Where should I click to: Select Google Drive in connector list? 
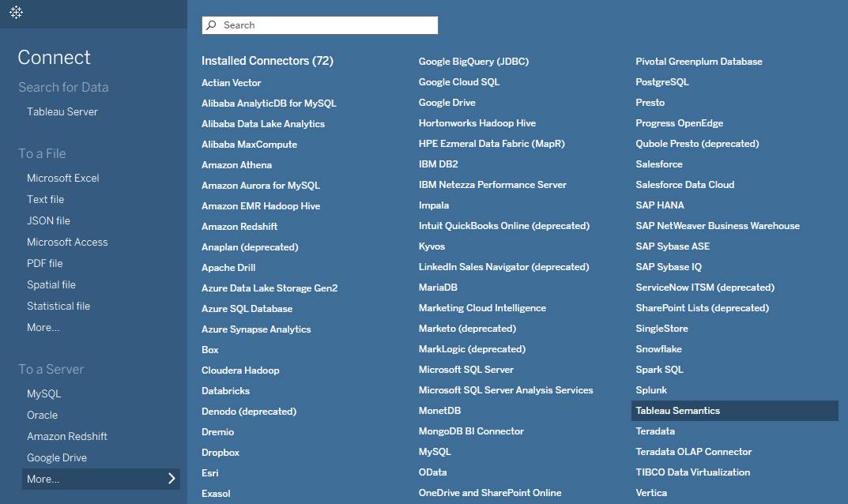(447, 103)
